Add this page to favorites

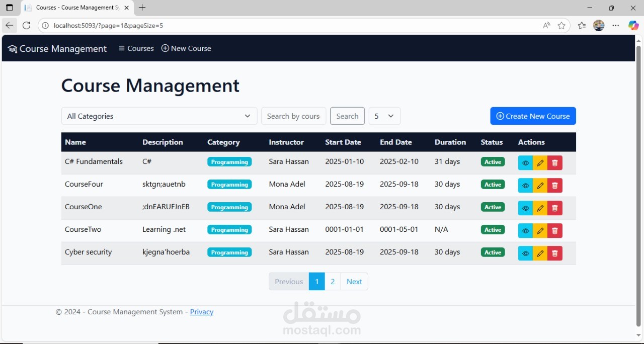[x=561, y=26]
